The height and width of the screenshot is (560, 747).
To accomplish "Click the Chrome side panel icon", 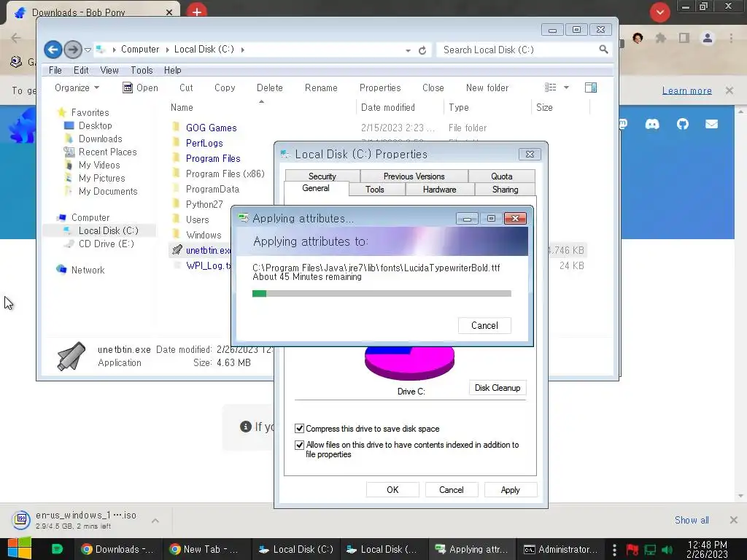I will pyautogui.click(x=684, y=38).
